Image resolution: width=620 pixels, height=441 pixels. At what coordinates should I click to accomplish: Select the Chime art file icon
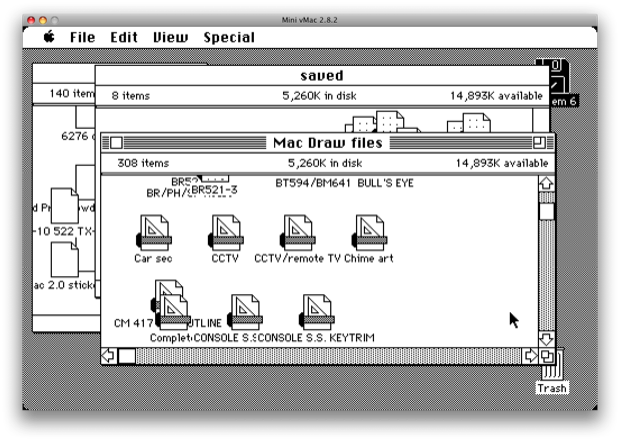[370, 233]
